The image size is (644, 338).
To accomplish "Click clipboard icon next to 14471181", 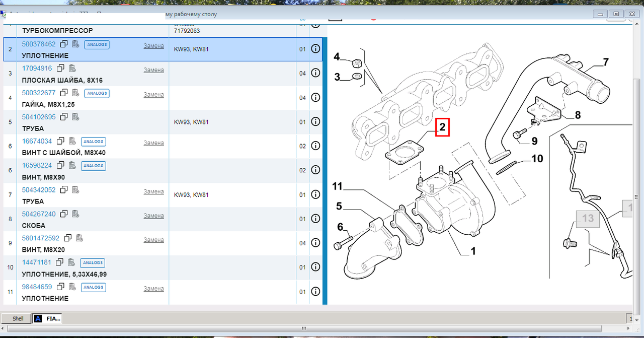I will click(71, 262).
